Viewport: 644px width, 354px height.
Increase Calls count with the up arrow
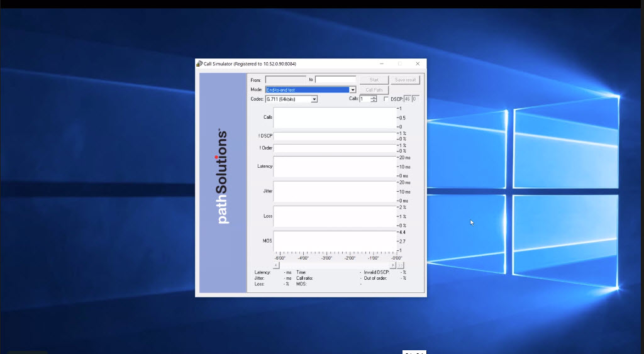tap(374, 97)
